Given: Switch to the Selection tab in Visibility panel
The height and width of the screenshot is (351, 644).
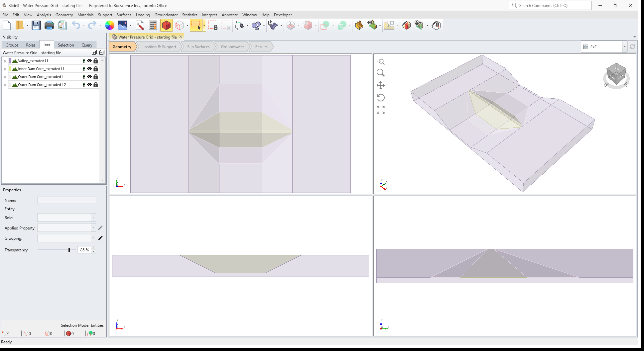Looking at the screenshot, I should point(66,45).
